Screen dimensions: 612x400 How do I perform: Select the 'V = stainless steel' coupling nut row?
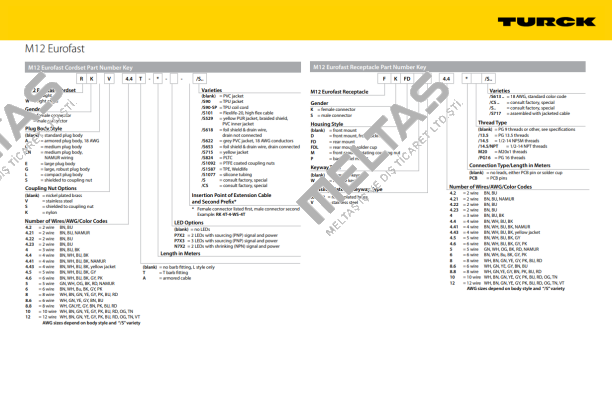pos(49,201)
